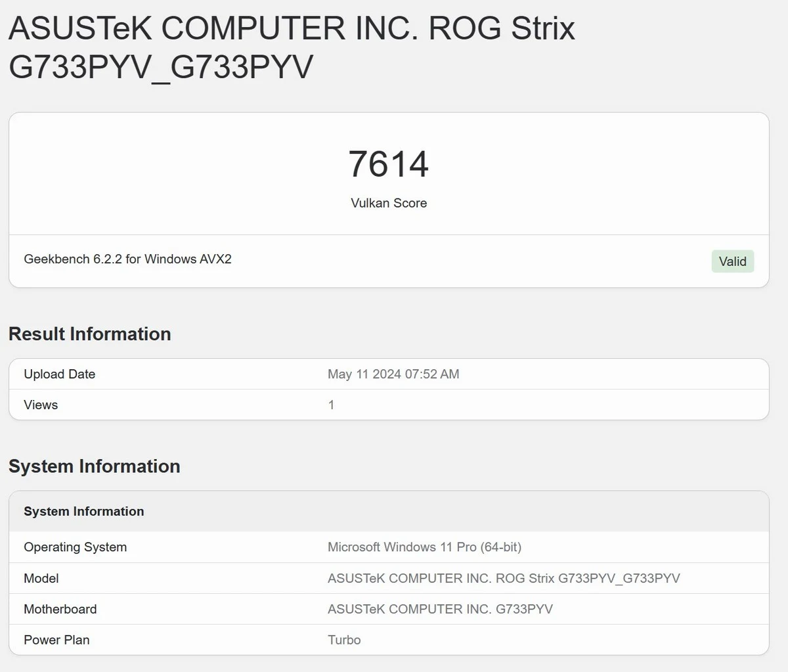Click the green Valid badge
The height and width of the screenshot is (672, 788).
pos(732,261)
